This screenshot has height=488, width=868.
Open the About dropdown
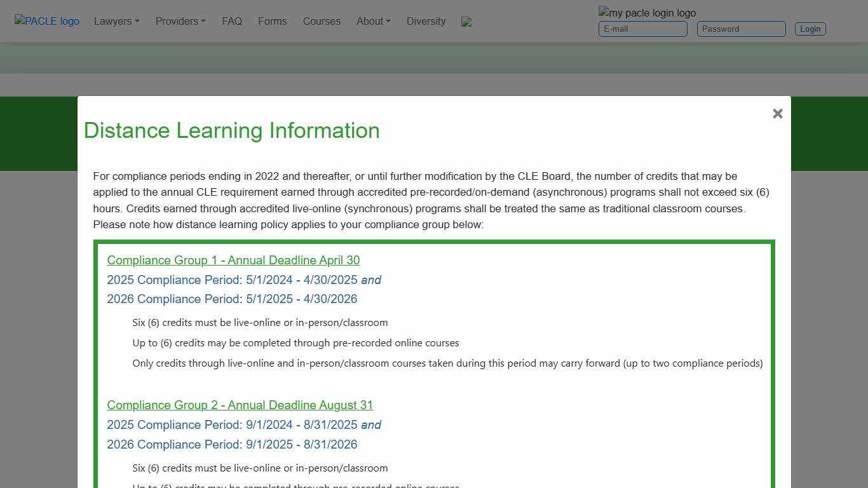tap(373, 21)
